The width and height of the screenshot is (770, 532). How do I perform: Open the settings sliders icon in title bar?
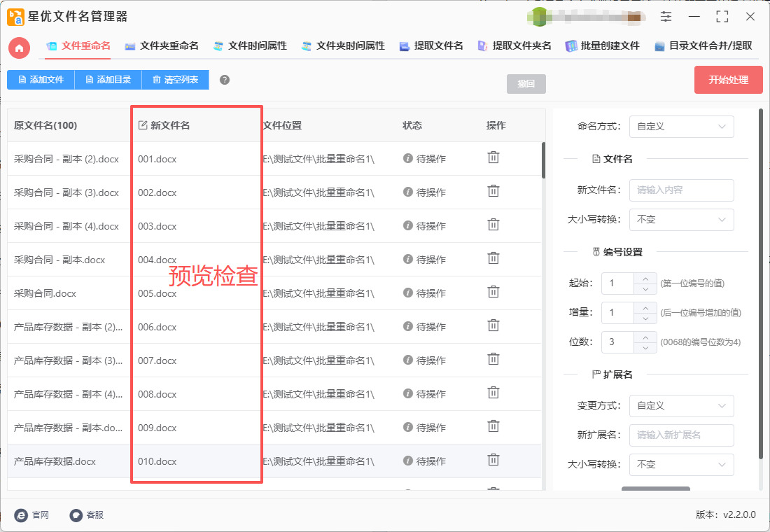pyautogui.click(x=666, y=17)
